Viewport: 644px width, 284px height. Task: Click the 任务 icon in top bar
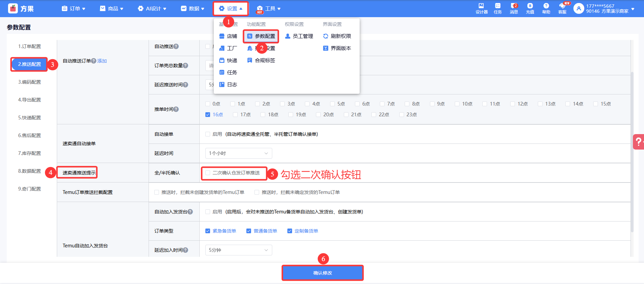(x=497, y=8)
